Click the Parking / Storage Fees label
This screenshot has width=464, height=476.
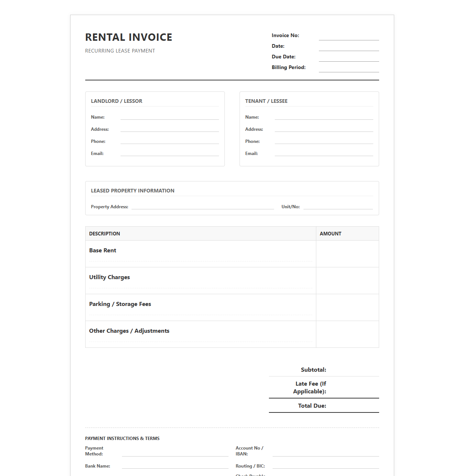tap(120, 304)
